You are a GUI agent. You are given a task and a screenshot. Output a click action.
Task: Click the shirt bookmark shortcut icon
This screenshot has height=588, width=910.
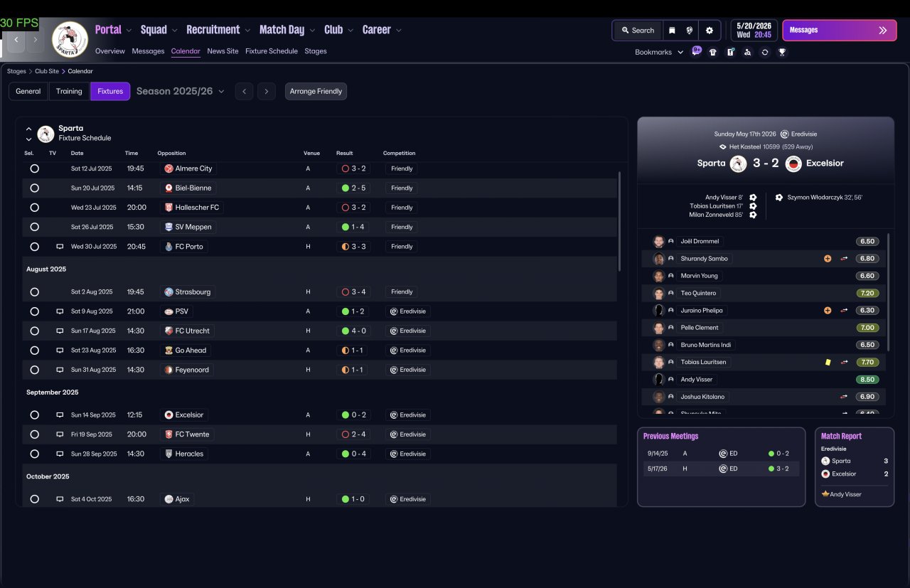[x=713, y=52]
